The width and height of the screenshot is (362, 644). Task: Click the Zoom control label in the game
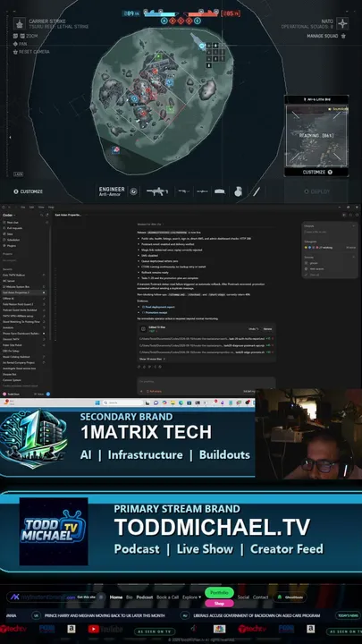29,36
